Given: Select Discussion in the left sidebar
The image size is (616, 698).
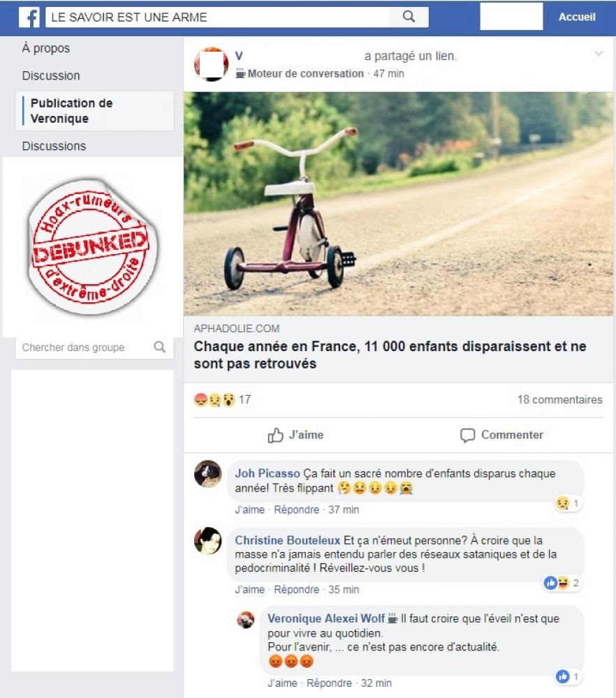Looking at the screenshot, I should coord(51,75).
